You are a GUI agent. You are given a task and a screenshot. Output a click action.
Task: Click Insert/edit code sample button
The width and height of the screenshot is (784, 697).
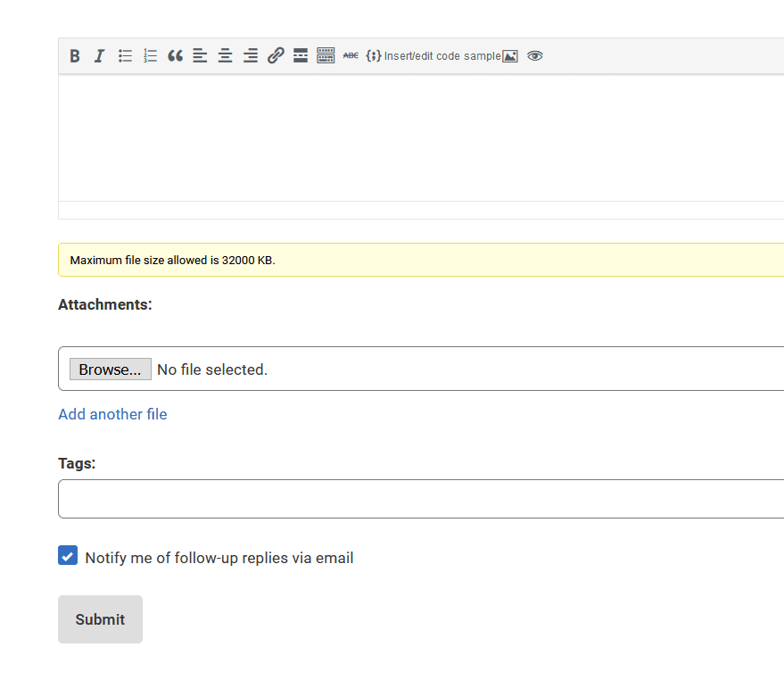point(433,56)
